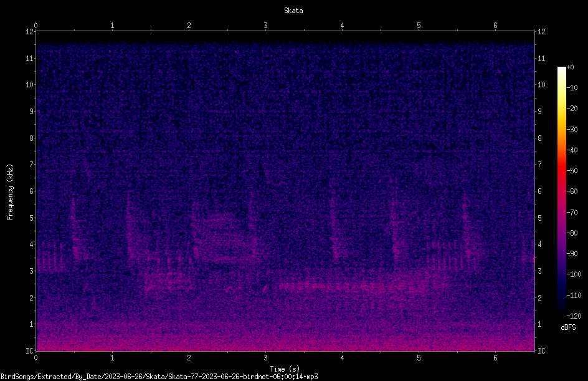This screenshot has width=588, height=381.
Task: Click the "-70" value on the color scale
Action: 572,213
